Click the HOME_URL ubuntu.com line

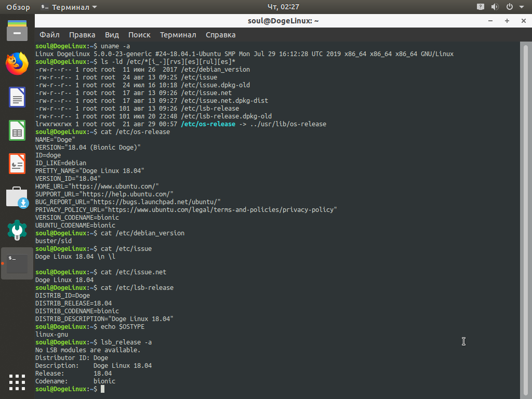97,187
